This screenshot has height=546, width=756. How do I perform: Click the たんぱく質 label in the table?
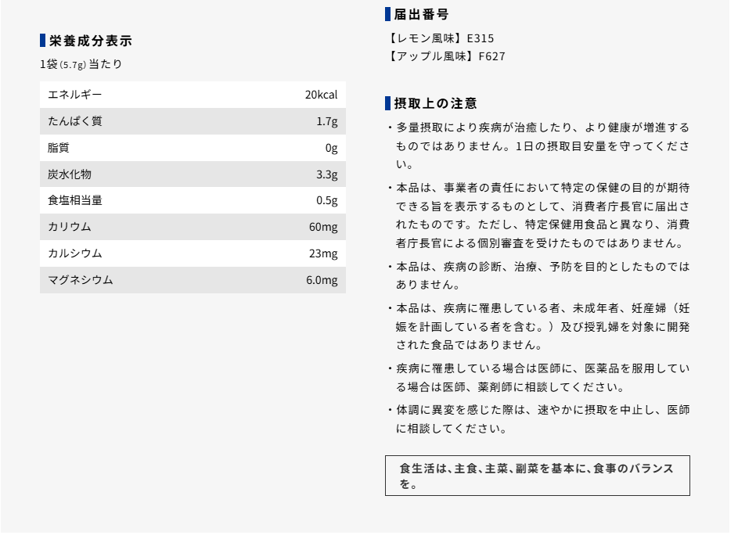pyautogui.click(x=75, y=121)
